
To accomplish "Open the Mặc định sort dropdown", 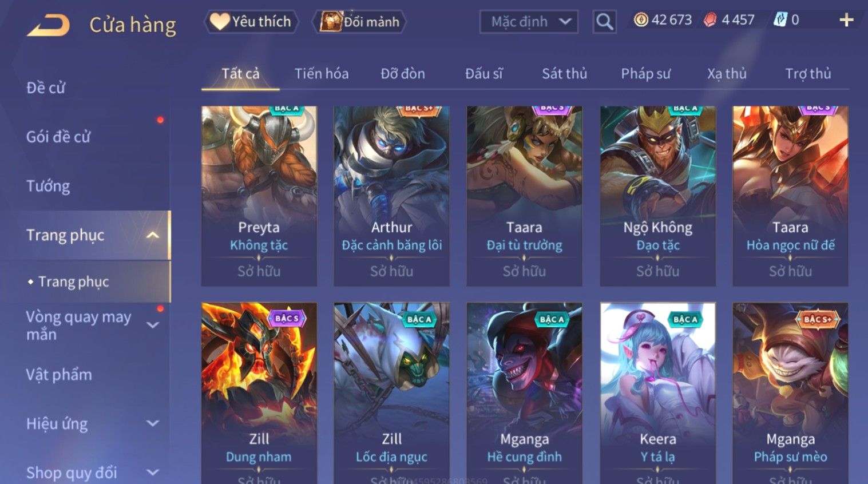I will point(529,22).
